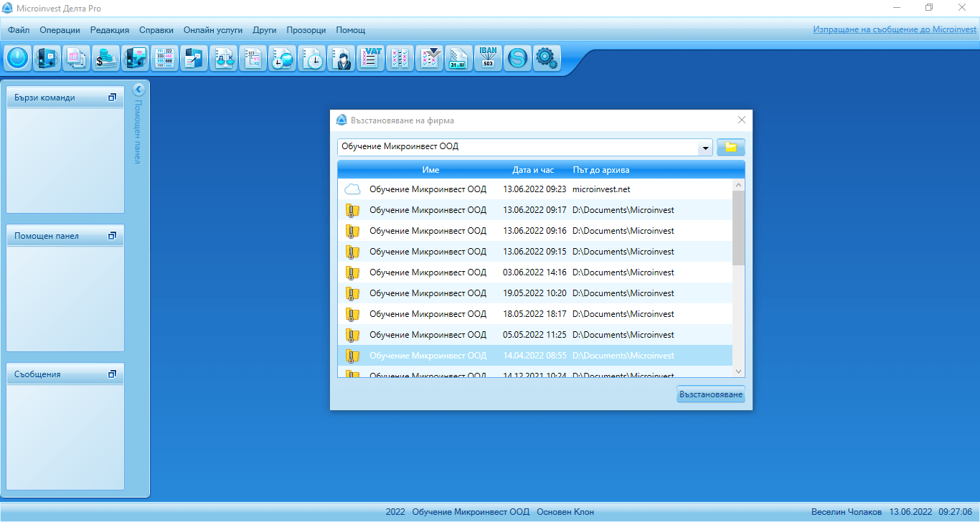Click the checklist with down arrow icon
This screenshot has height=522, width=980.
[x=429, y=57]
